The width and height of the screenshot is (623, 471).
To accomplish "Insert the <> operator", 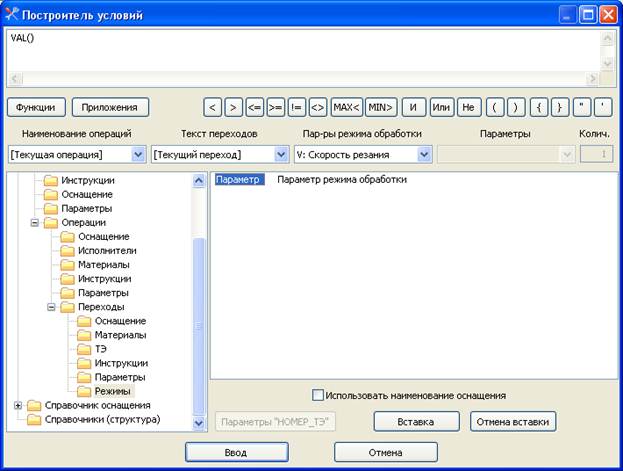I will coord(317,107).
